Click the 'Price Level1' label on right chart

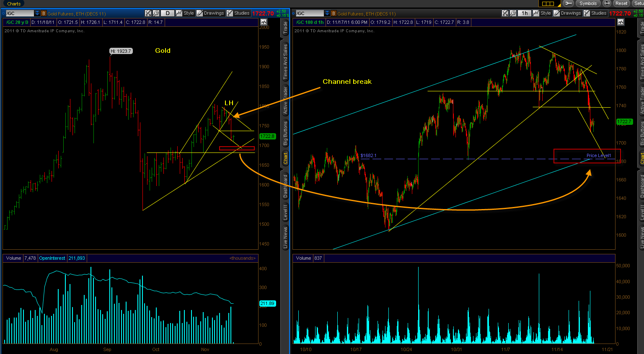(599, 155)
